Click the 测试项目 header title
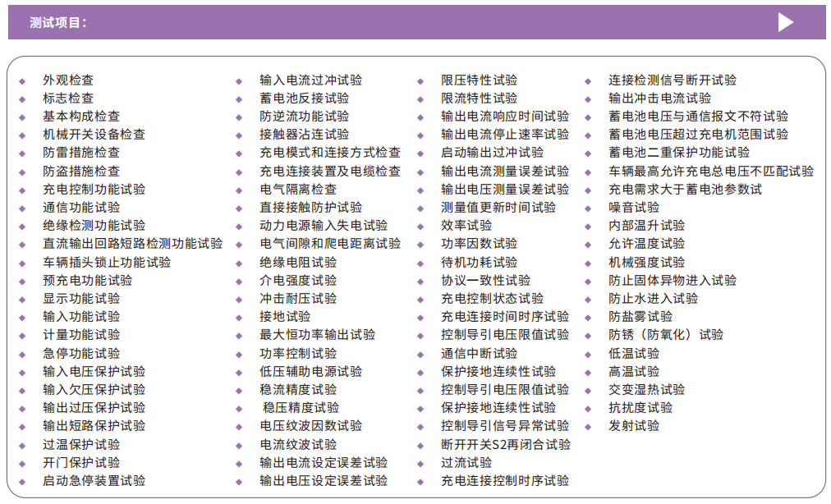This screenshot has width=831, height=504. (x=57, y=23)
